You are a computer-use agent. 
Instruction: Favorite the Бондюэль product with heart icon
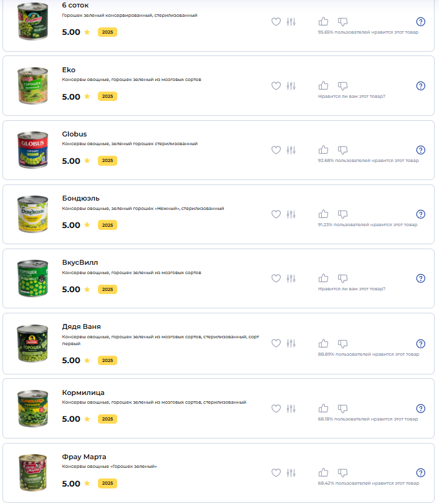click(x=276, y=214)
